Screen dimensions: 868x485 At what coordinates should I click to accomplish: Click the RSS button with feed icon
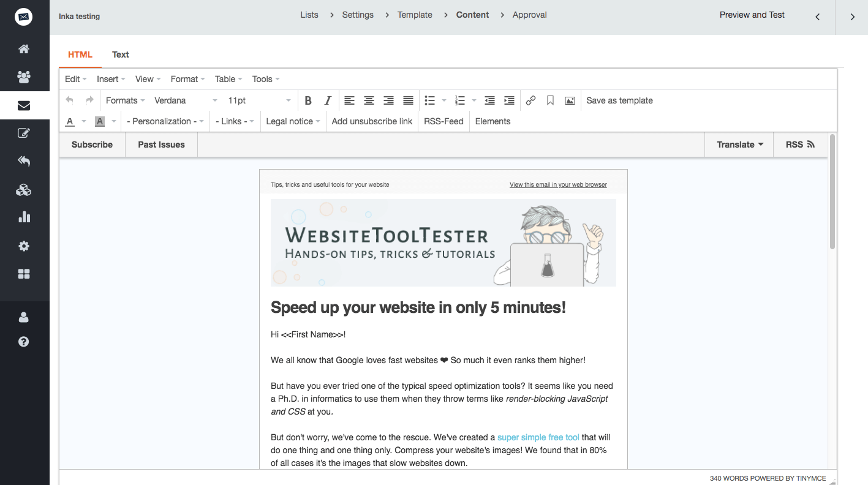(x=801, y=145)
